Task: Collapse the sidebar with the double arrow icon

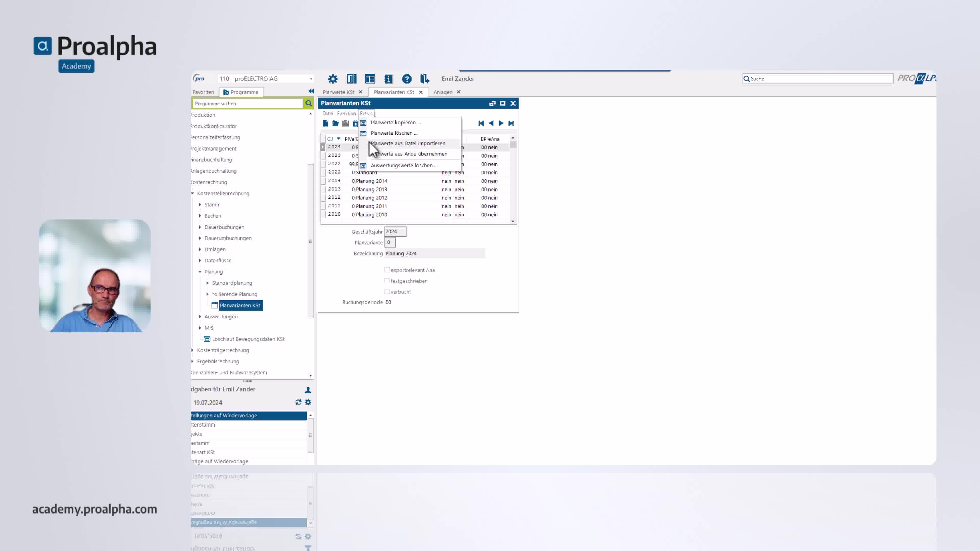Action: pyautogui.click(x=311, y=91)
